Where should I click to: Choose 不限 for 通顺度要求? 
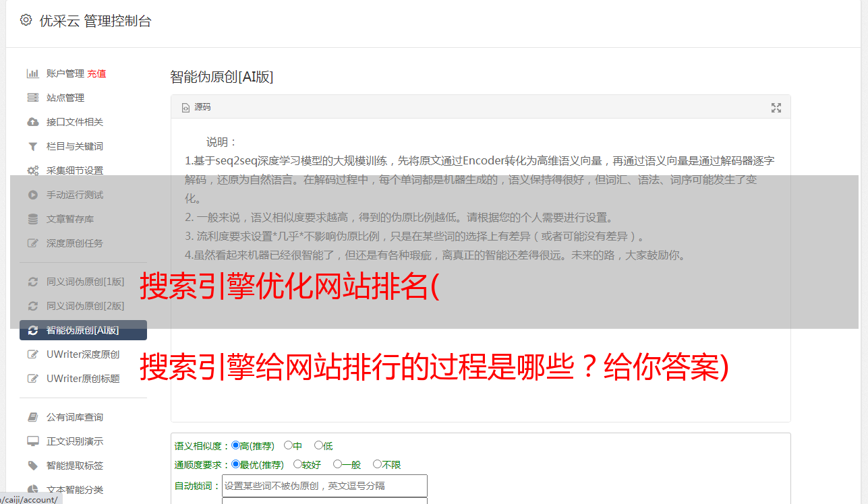pos(377,464)
